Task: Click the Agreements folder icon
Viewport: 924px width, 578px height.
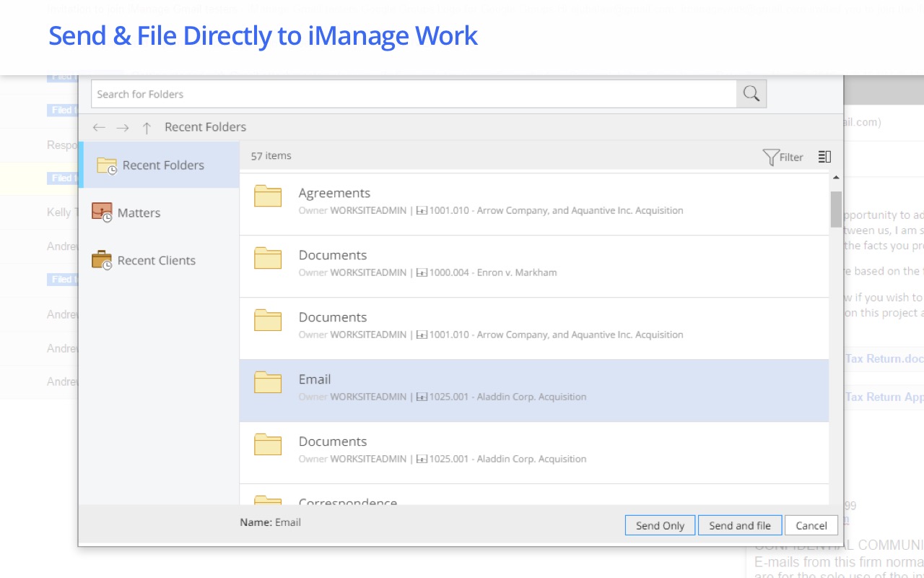Action: click(268, 196)
